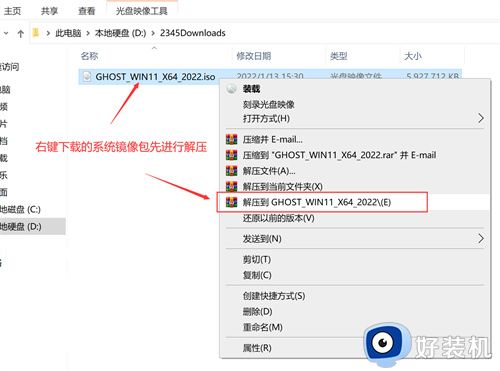This screenshot has width=500, height=372.
Task: Choose 解压文件(A)... option
Action: click(x=269, y=171)
